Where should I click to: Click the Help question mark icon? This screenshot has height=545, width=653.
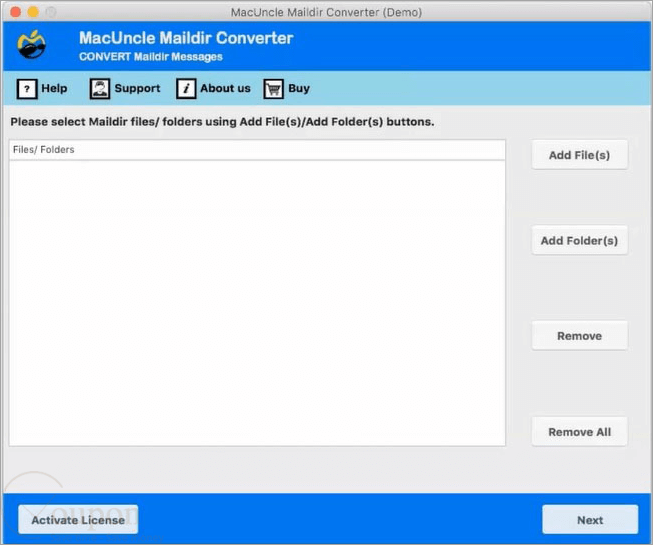pyautogui.click(x=27, y=89)
